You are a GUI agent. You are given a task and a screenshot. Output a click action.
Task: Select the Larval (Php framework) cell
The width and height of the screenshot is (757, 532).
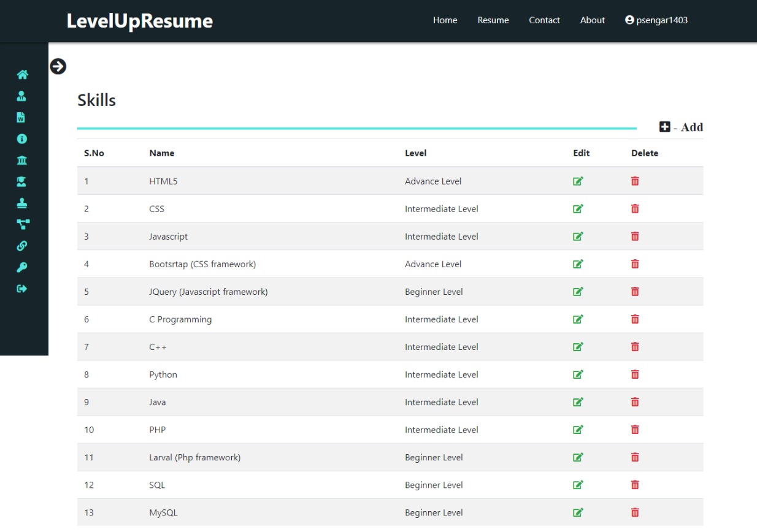[194, 457]
